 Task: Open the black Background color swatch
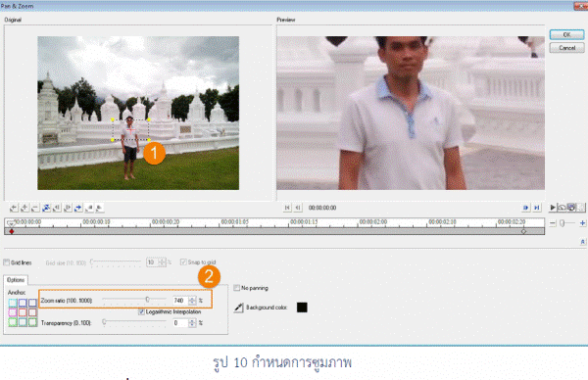click(302, 308)
